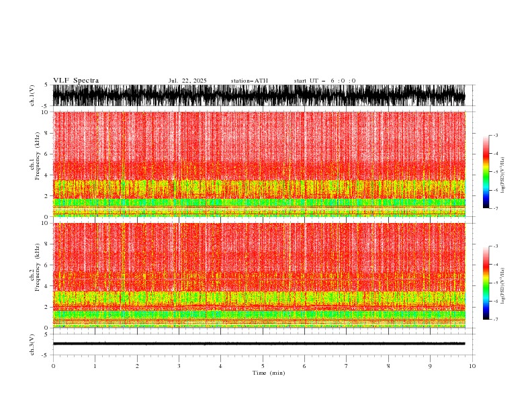The image size is (532, 411).
Task: Click the 'Time (min)' axis label
Action: pos(269,373)
